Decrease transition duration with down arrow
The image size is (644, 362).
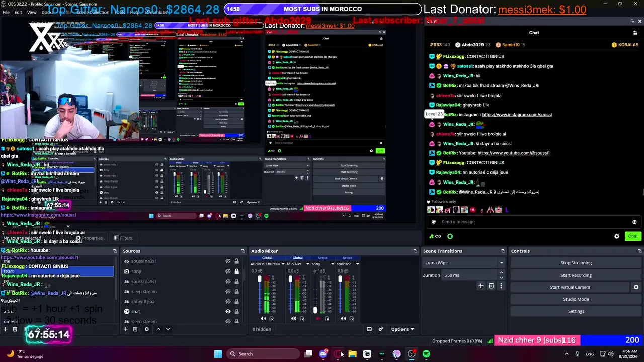tap(501, 278)
